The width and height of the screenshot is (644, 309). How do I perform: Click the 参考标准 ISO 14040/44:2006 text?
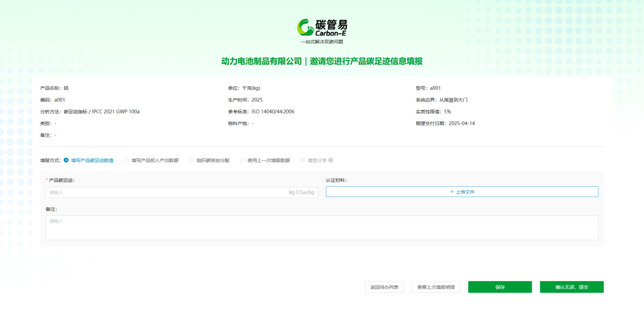[x=272, y=111]
